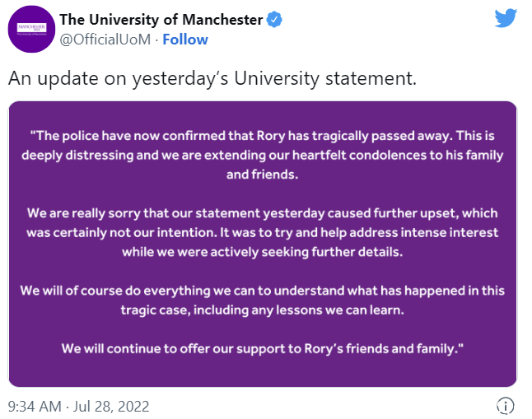Open the University of Manchester purple avatar
The height and width of the screenshot is (419, 532).
pyautogui.click(x=31, y=29)
